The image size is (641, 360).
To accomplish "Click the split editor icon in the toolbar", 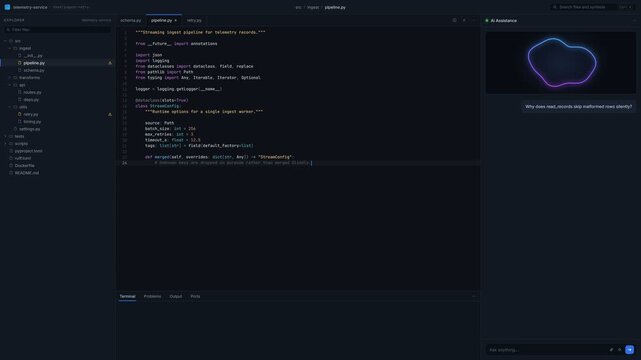I will tap(454, 20).
